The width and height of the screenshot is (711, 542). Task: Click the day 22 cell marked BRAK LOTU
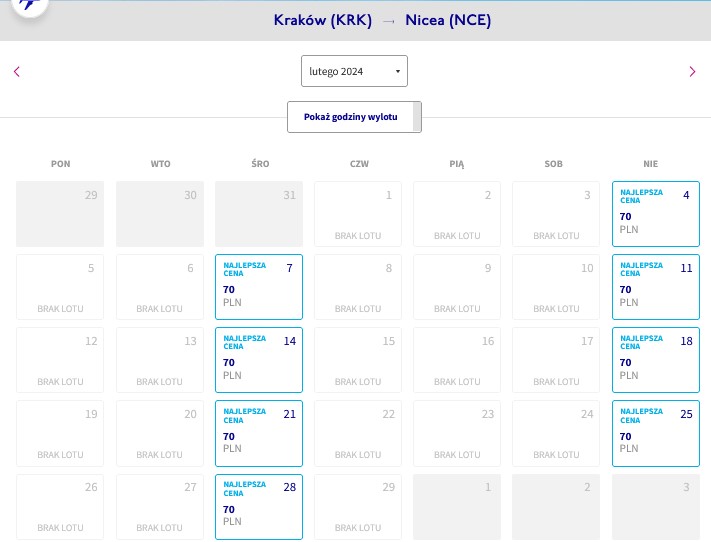tap(358, 434)
